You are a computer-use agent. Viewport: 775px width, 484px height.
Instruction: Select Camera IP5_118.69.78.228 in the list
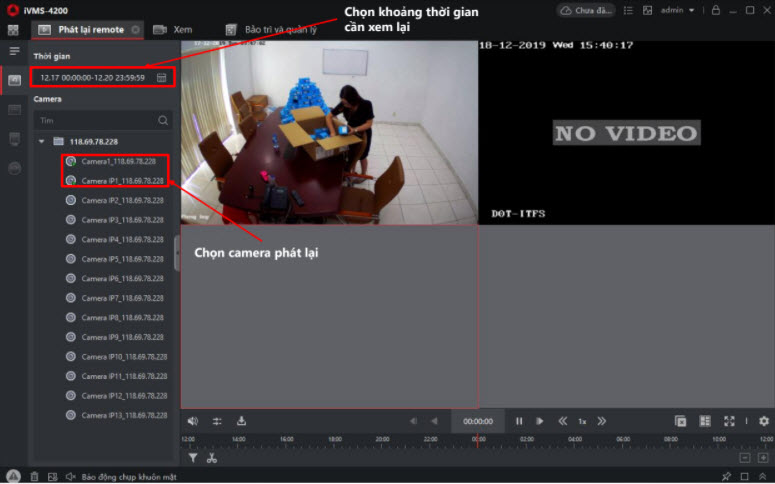click(121, 259)
